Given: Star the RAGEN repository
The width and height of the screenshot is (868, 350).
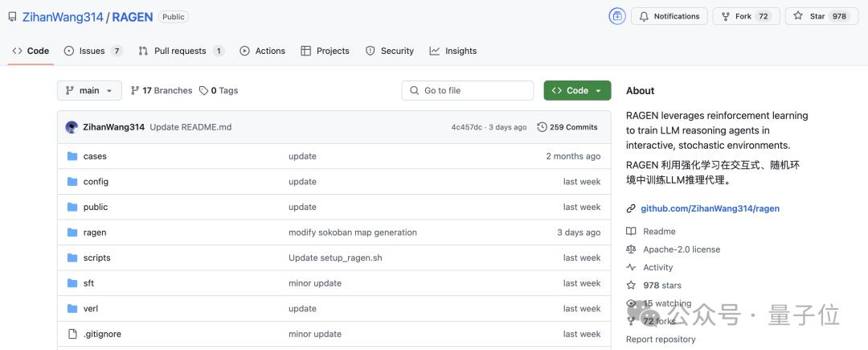Looking at the screenshot, I should tap(821, 16).
